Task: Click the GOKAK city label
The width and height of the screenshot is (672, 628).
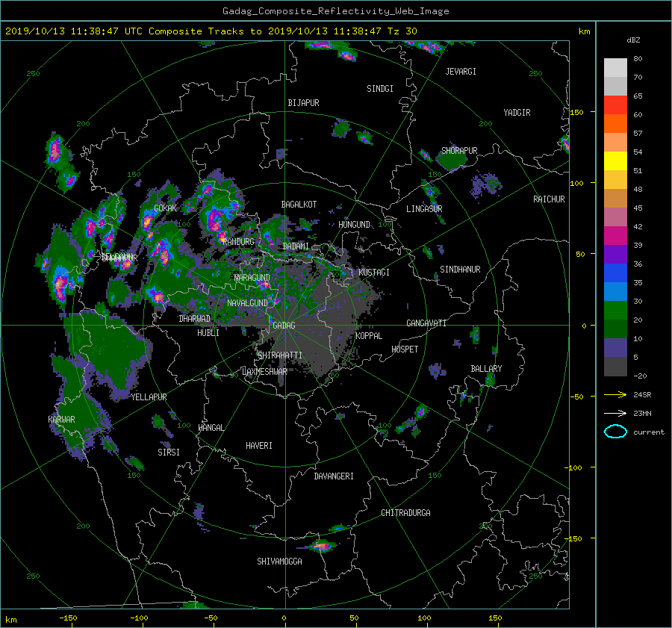Action: [166, 208]
